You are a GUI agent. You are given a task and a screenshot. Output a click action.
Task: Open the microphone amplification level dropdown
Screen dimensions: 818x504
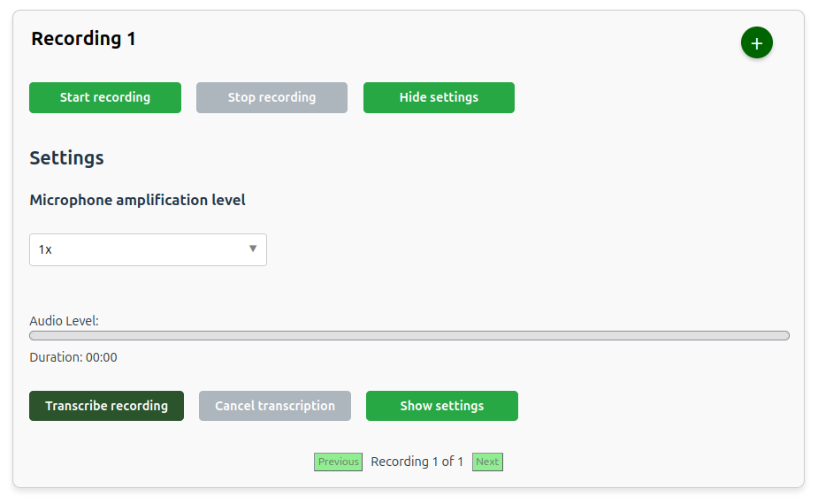[x=148, y=249]
